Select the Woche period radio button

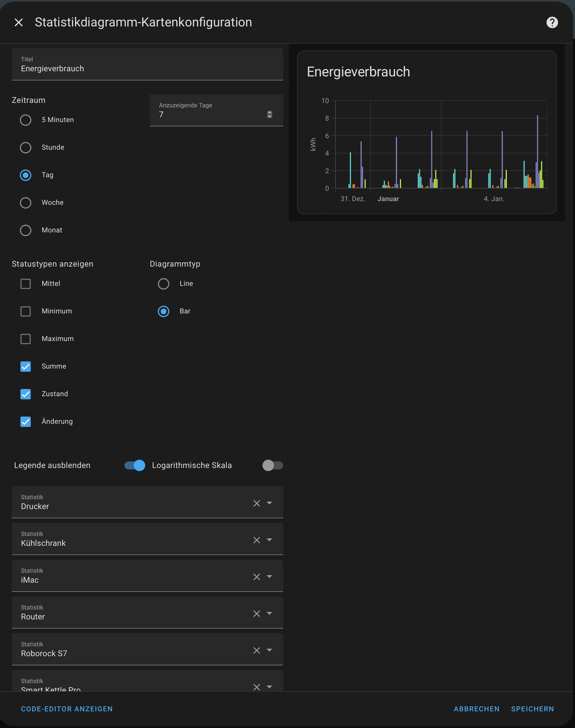pyautogui.click(x=26, y=203)
